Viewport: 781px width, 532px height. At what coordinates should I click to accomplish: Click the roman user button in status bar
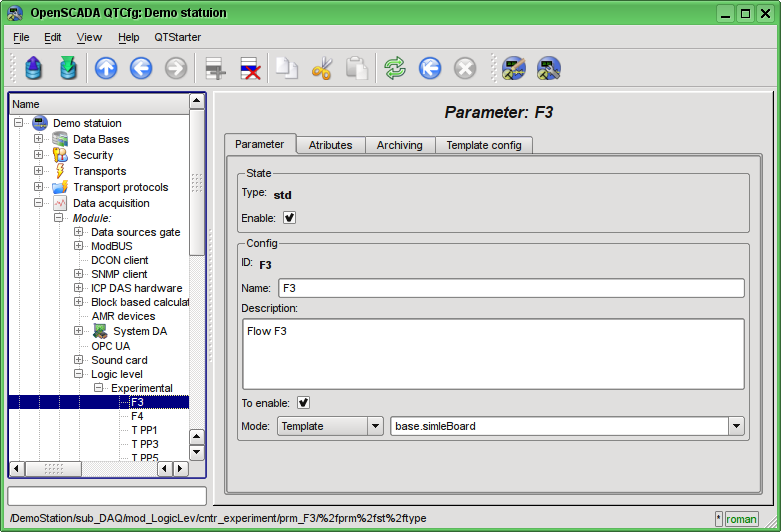(x=741, y=519)
